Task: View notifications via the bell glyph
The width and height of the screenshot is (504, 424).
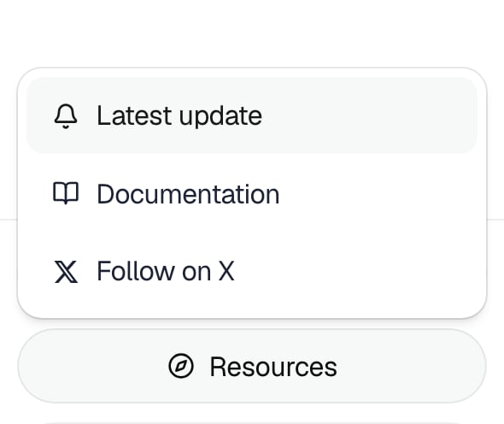Action: pos(66,116)
